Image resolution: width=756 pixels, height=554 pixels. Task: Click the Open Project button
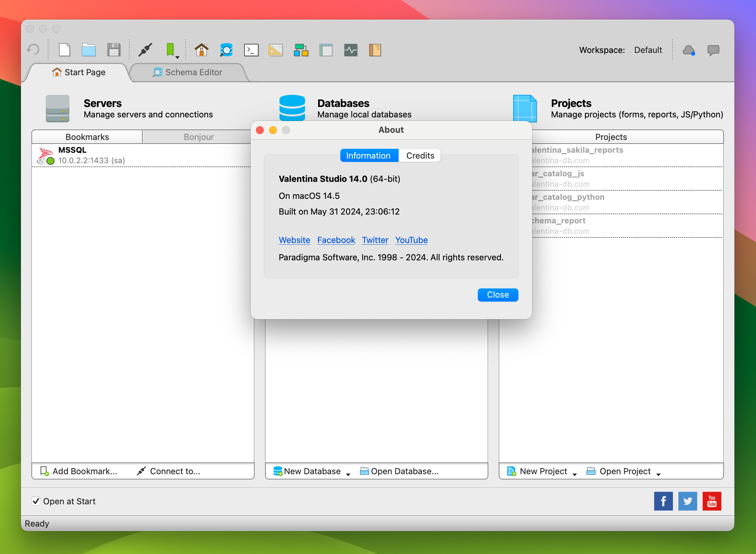tap(619, 471)
